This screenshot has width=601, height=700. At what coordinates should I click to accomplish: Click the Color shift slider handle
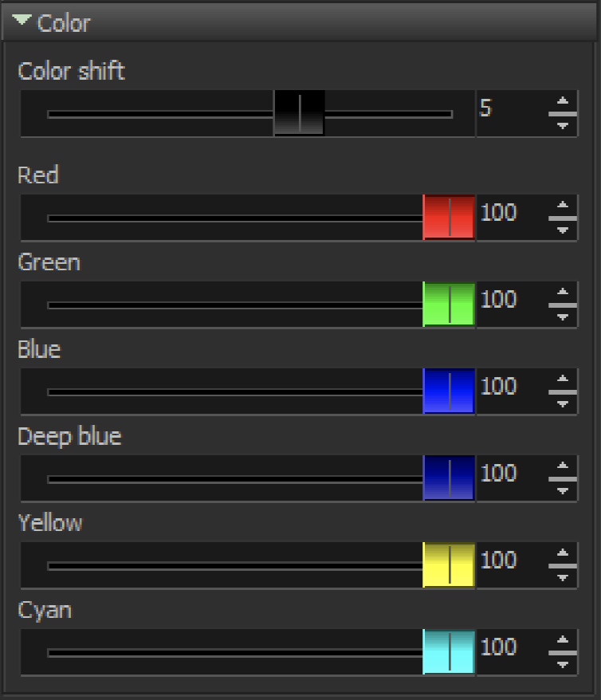[300, 113]
